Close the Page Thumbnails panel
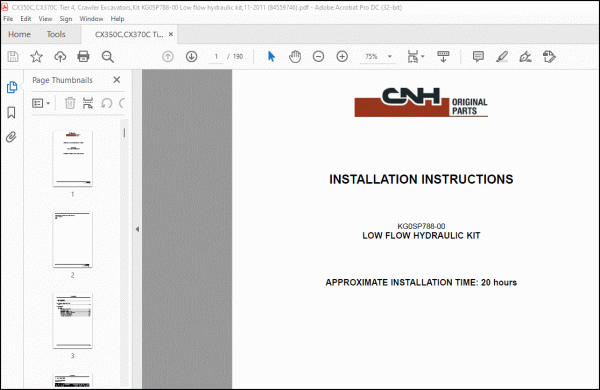 coord(117,80)
